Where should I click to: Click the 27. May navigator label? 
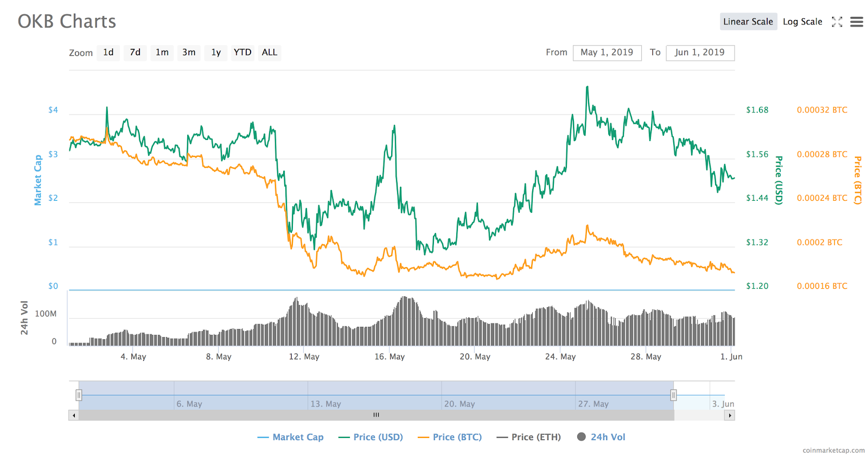pos(593,404)
